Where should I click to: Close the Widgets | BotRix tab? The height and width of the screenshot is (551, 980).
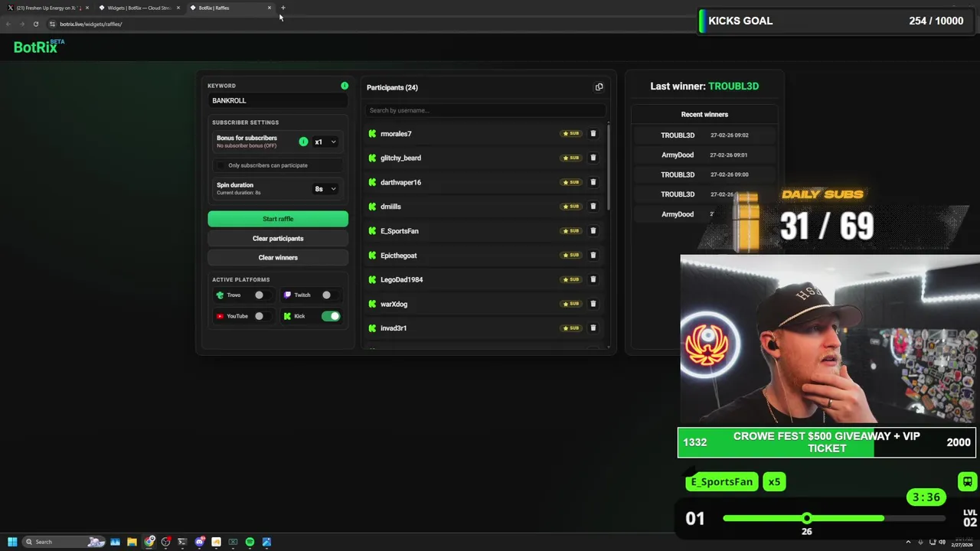pyautogui.click(x=178, y=8)
